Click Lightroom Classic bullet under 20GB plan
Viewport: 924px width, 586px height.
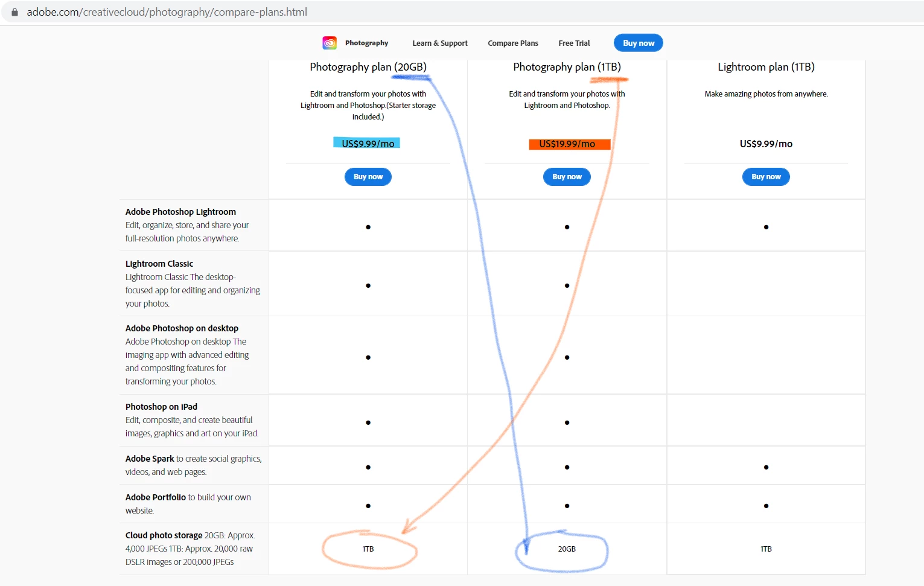[368, 286]
